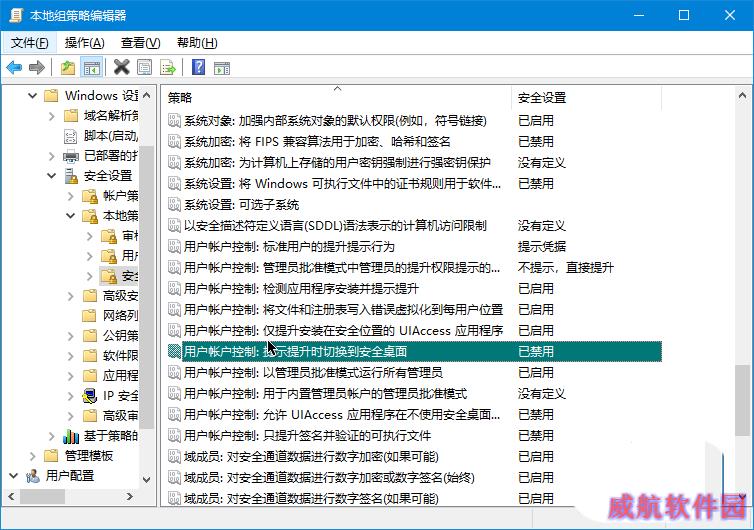This screenshot has height=530, width=754.
Task: Collapse the 安全设置 tree node
Action: (52, 176)
